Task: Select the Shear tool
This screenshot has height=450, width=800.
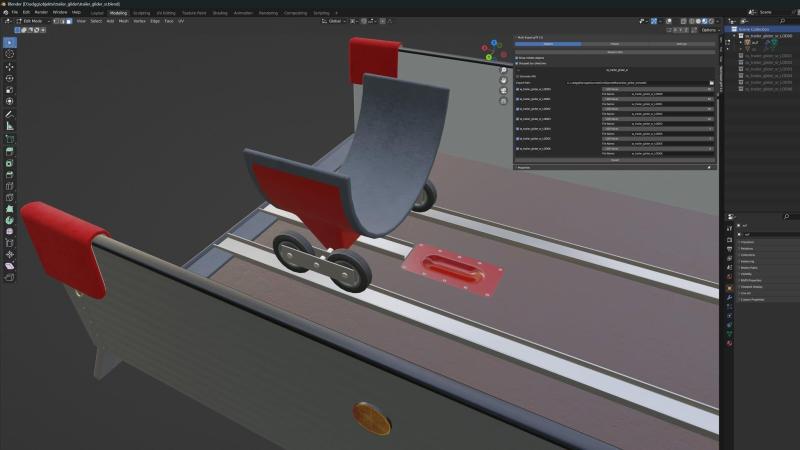Action: tap(10, 266)
